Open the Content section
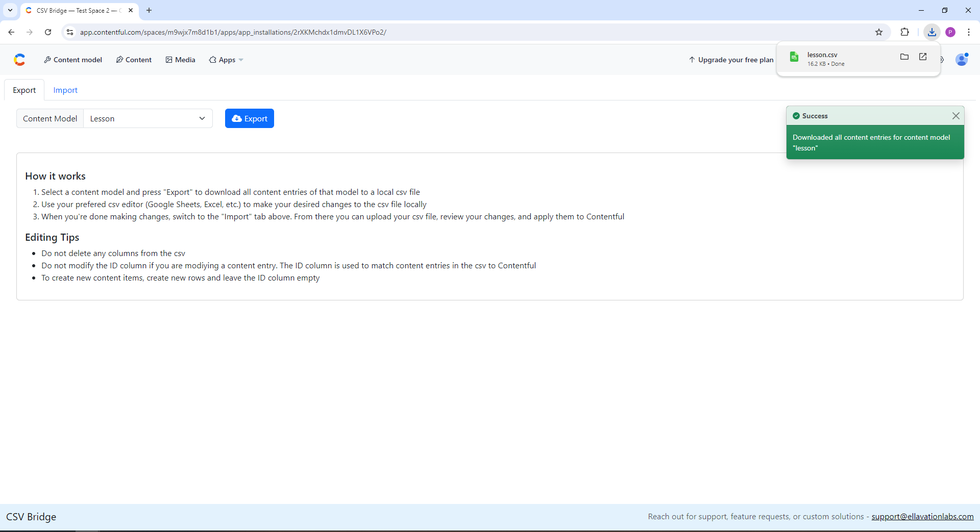980x532 pixels. 134,60
